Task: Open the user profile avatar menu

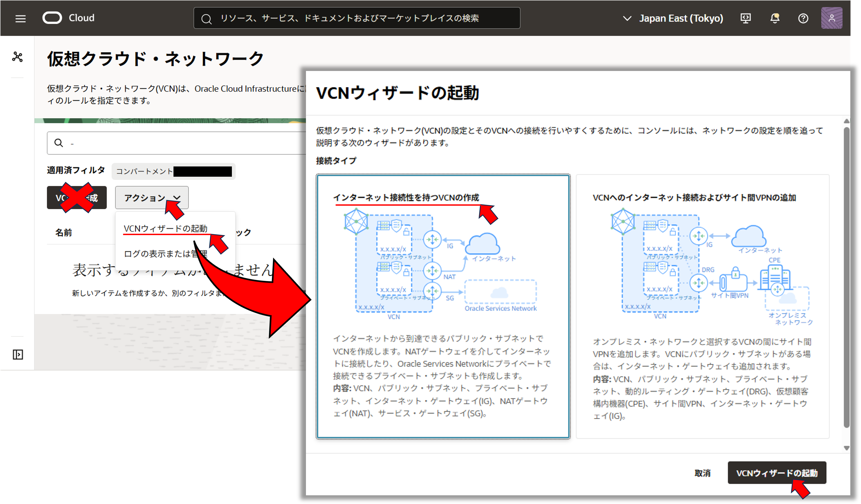Action: pos(832,18)
